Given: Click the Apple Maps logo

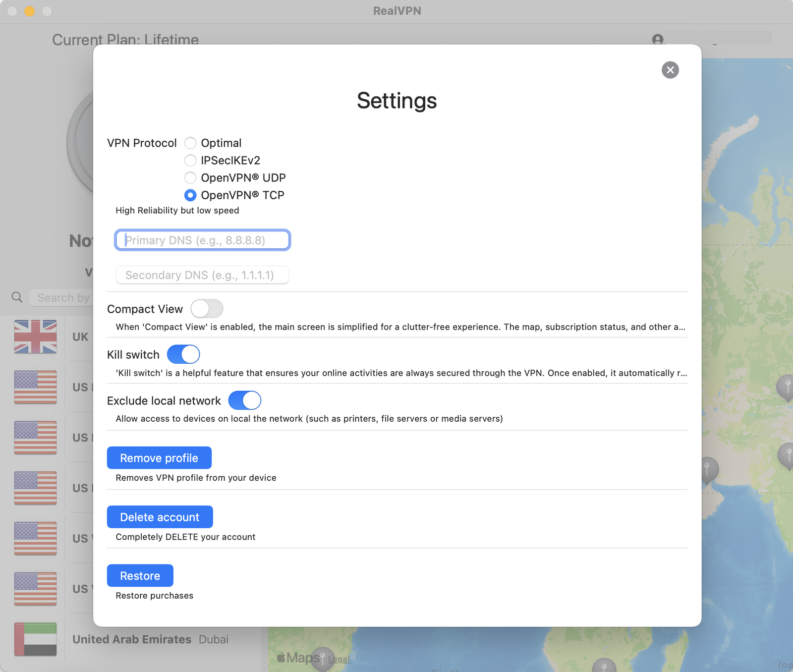Looking at the screenshot, I should 297,658.
